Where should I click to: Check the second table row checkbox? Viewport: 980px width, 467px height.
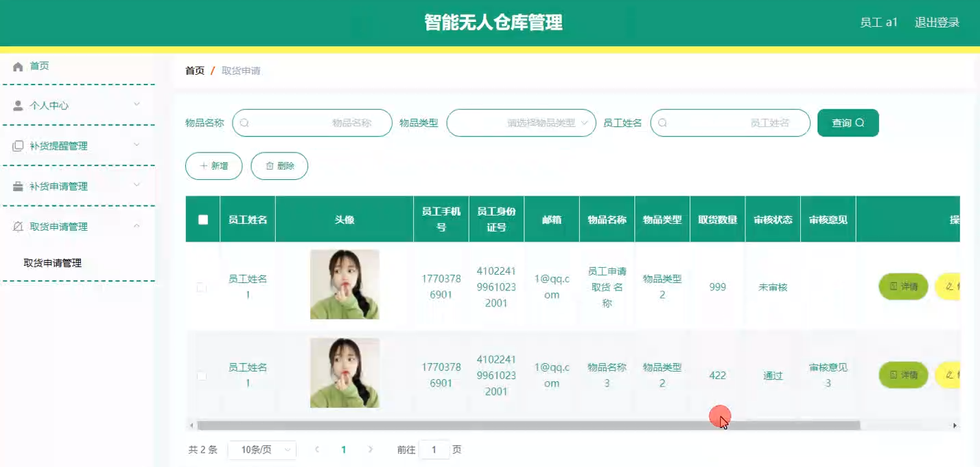click(201, 375)
